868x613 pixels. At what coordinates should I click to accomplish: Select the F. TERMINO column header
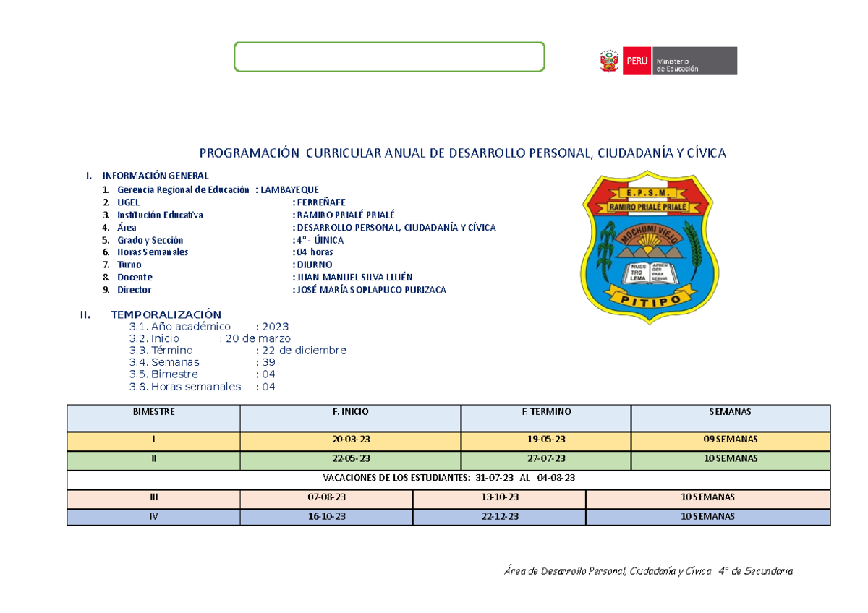click(x=546, y=412)
